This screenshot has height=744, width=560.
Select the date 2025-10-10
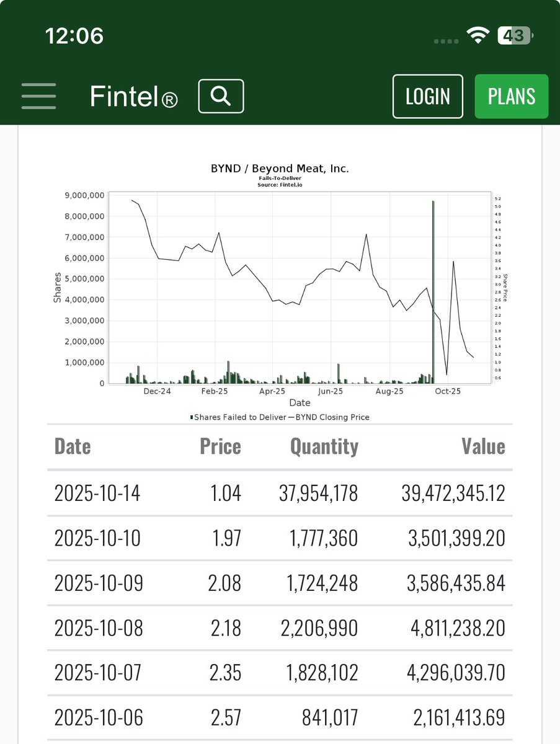pos(97,538)
